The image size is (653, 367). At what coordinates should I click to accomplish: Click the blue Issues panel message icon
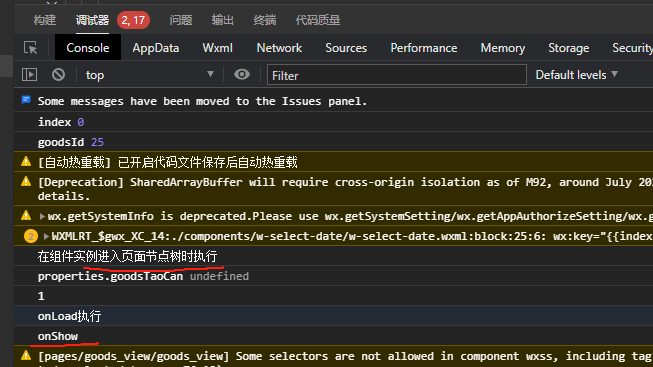tap(26, 100)
